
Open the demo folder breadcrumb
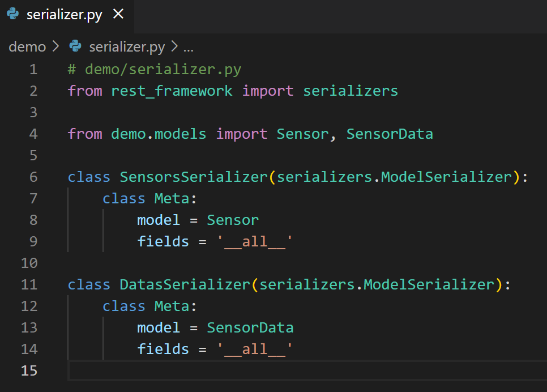(x=27, y=47)
